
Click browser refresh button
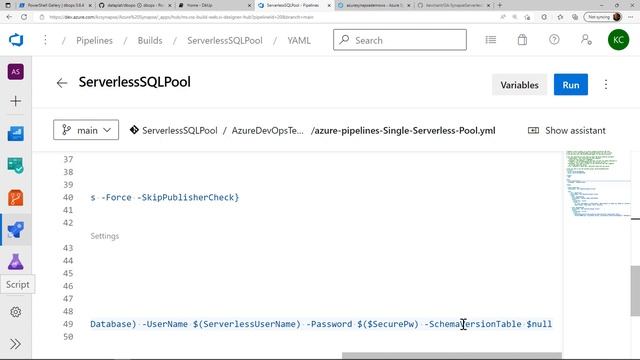coord(24,17)
